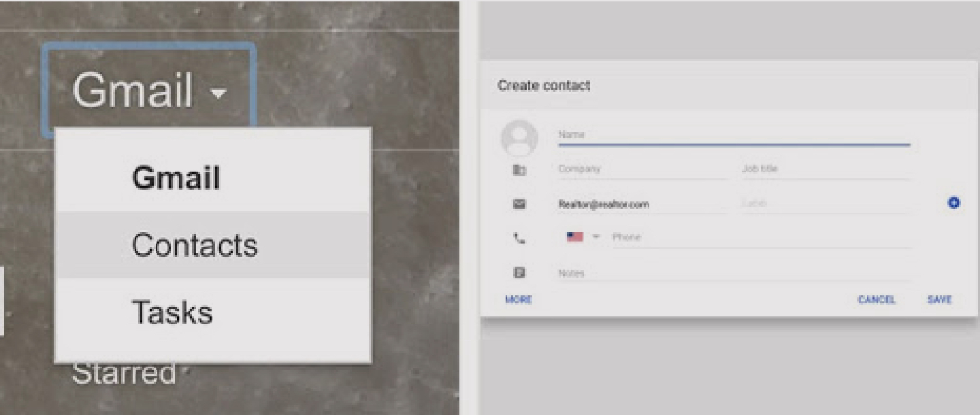Click the Create contact dialog title
The width and height of the screenshot is (980, 415).
(x=544, y=86)
